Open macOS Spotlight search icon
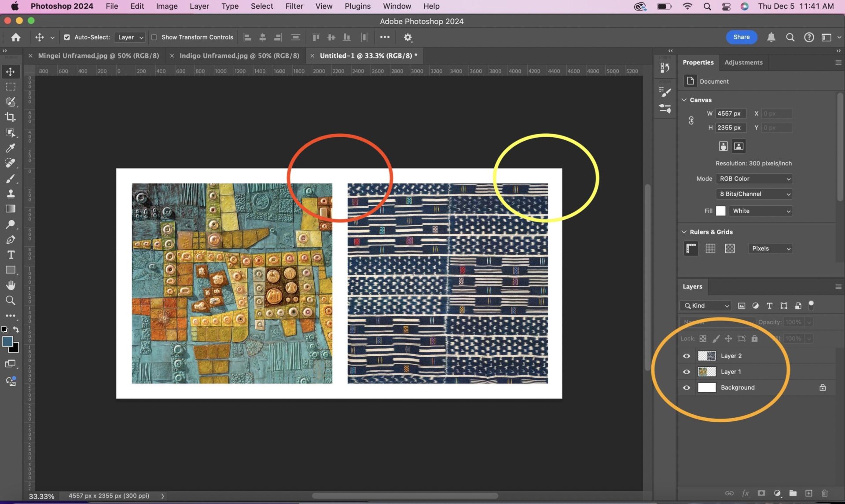The height and width of the screenshot is (504, 845). (707, 6)
